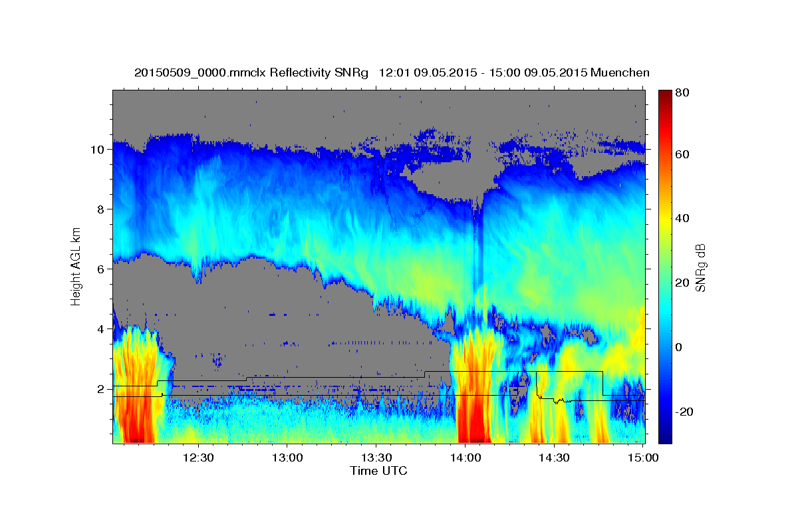Click the 'Height AGL km' axis label

[76, 266]
